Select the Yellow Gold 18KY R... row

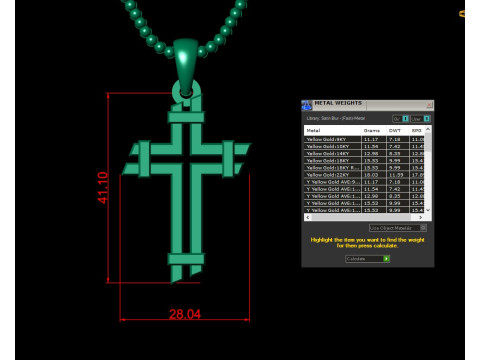pyautogui.click(x=364, y=168)
